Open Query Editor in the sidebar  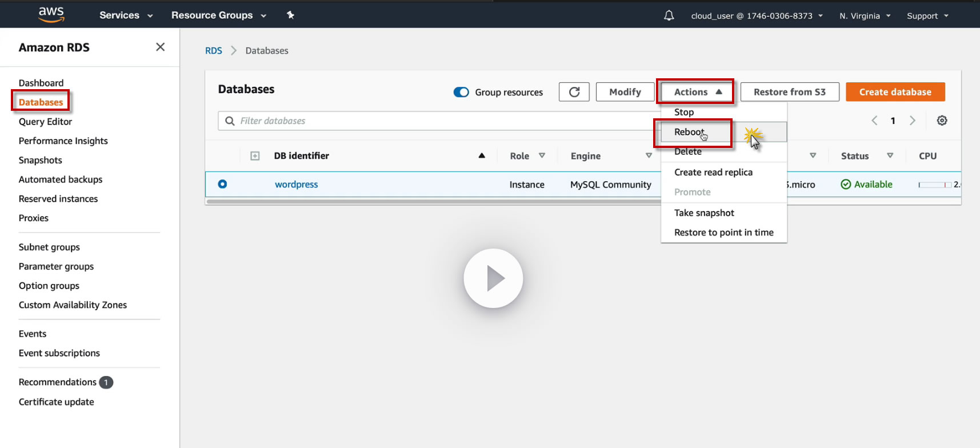(x=45, y=122)
